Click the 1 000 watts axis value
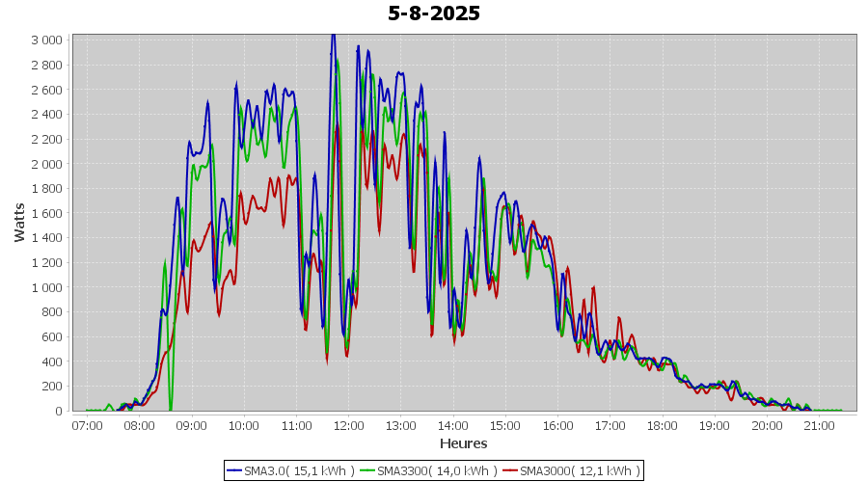The image size is (868, 482). [46, 287]
